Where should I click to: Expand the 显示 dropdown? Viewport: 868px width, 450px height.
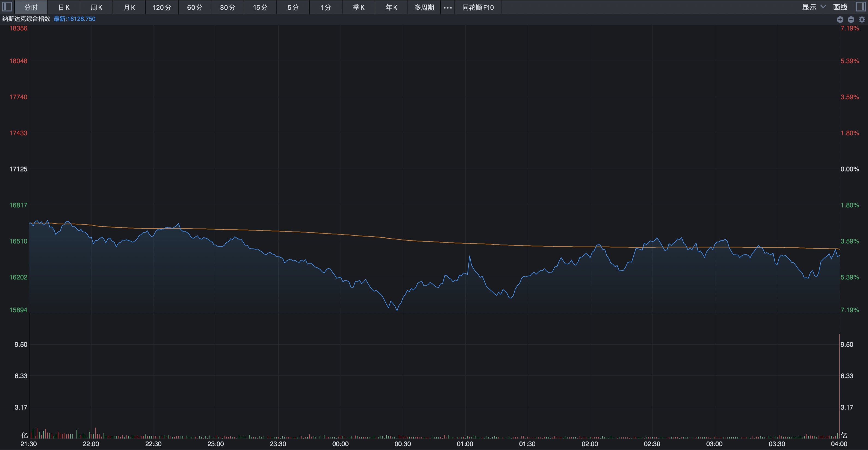809,7
